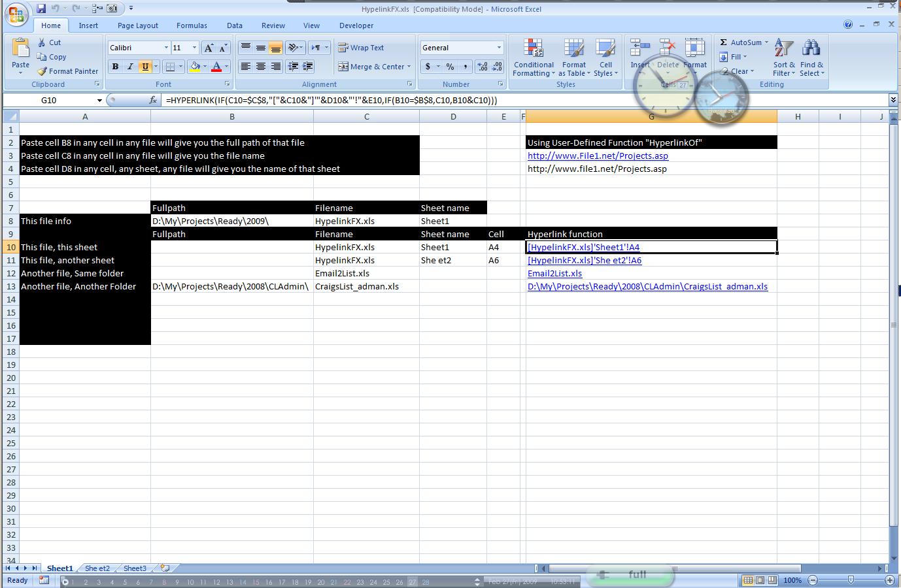Screen dimensions: 901x588
Task: Toggle Wrap Text
Action: coord(361,48)
